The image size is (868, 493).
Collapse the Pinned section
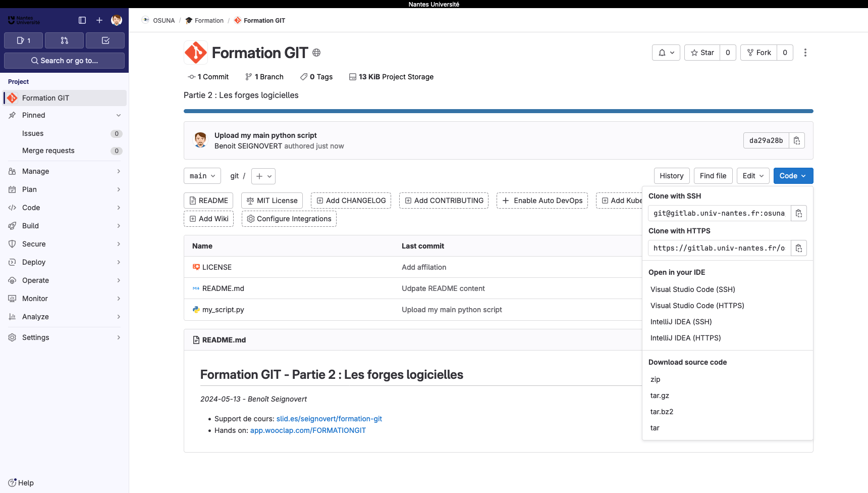click(x=65, y=115)
